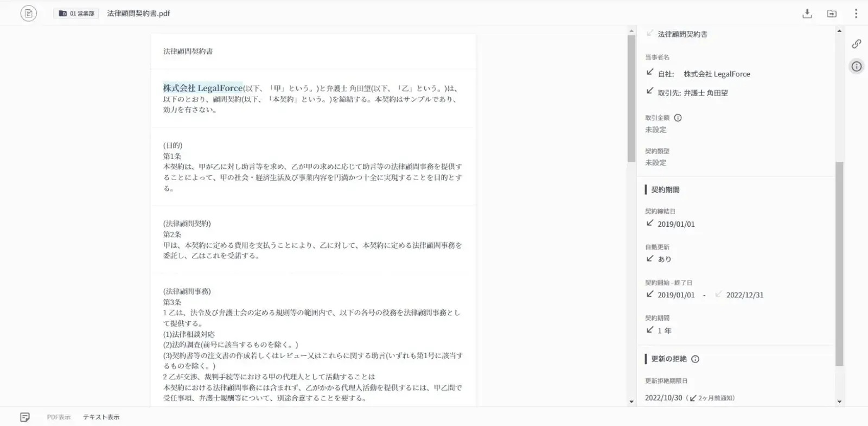868x426 pixels.
Task: Click the contract end date 2022/12/31
Action: click(x=744, y=295)
